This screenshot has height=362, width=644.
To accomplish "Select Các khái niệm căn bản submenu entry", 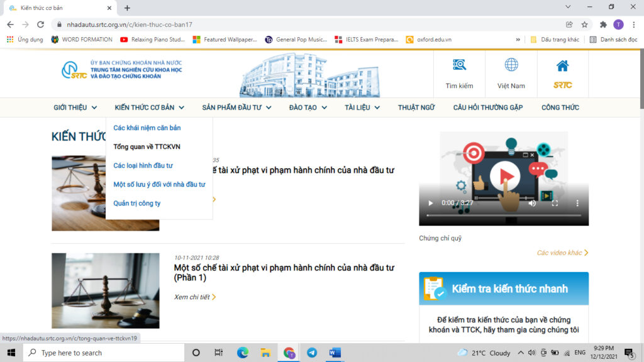I will [147, 128].
